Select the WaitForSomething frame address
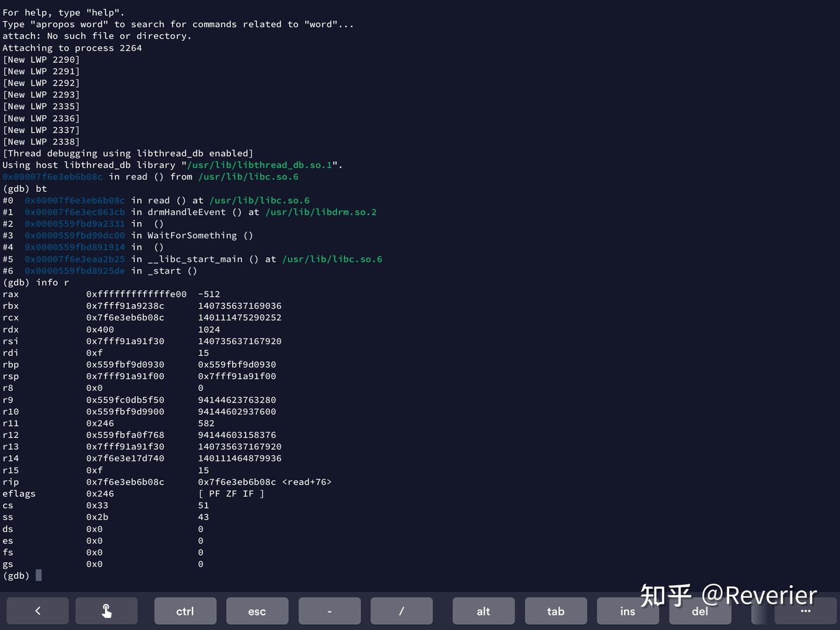The image size is (840, 630). coord(75,235)
